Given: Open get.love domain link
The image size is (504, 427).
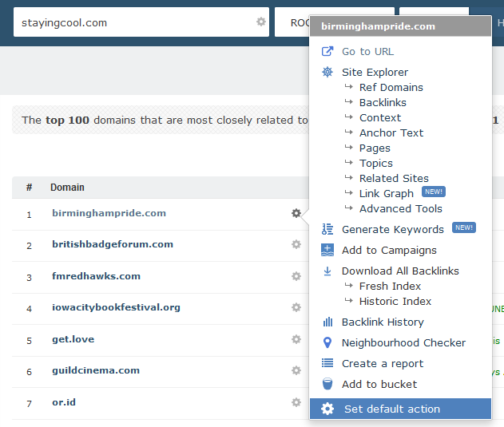Looking at the screenshot, I should point(73,339).
